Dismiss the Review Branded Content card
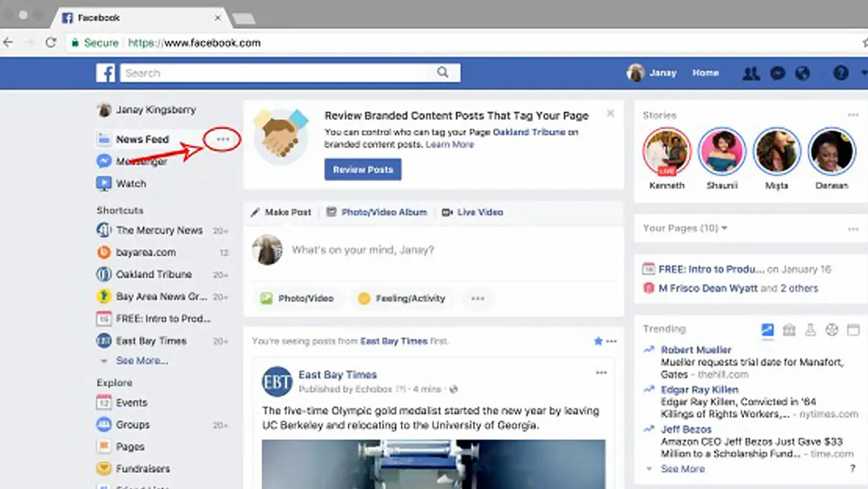Image resolution: width=868 pixels, height=489 pixels. 610,114
